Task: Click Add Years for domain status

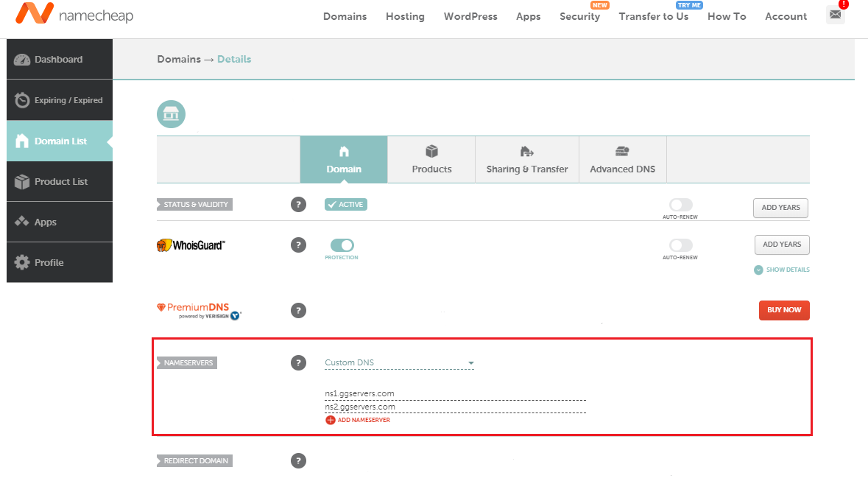Action: tap(780, 208)
